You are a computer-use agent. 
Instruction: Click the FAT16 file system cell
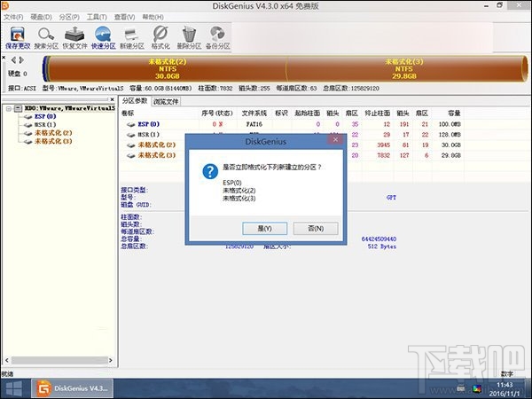coord(254,124)
